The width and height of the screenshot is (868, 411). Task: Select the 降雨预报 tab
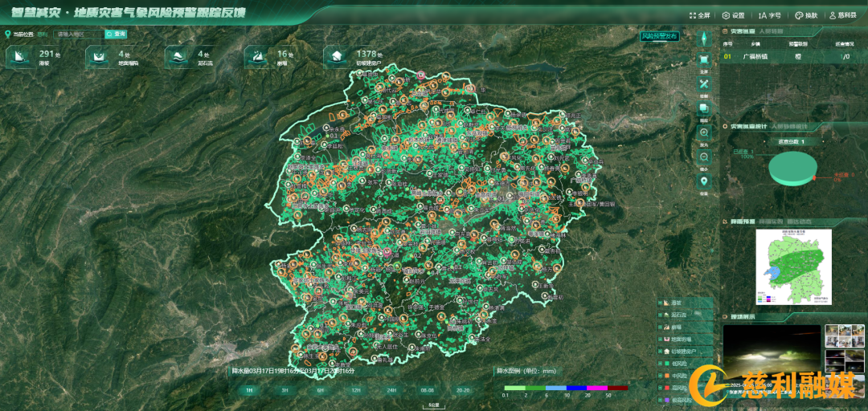(x=743, y=222)
